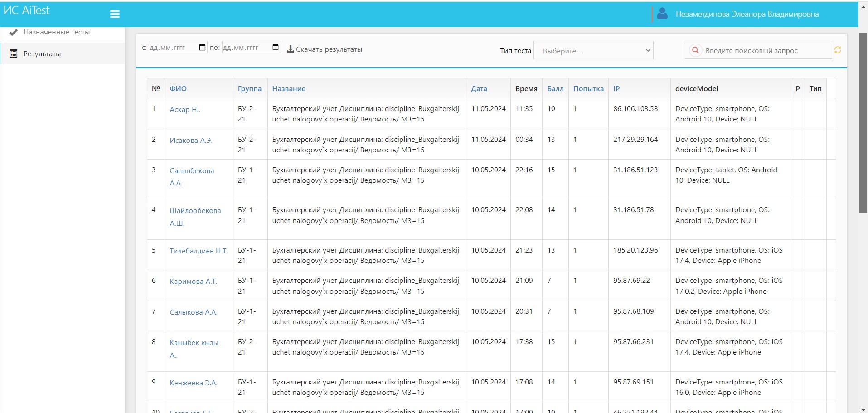Open the start date calendar picker icon
Image resolution: width=868 pixels, height=413 pixels.
202,47
